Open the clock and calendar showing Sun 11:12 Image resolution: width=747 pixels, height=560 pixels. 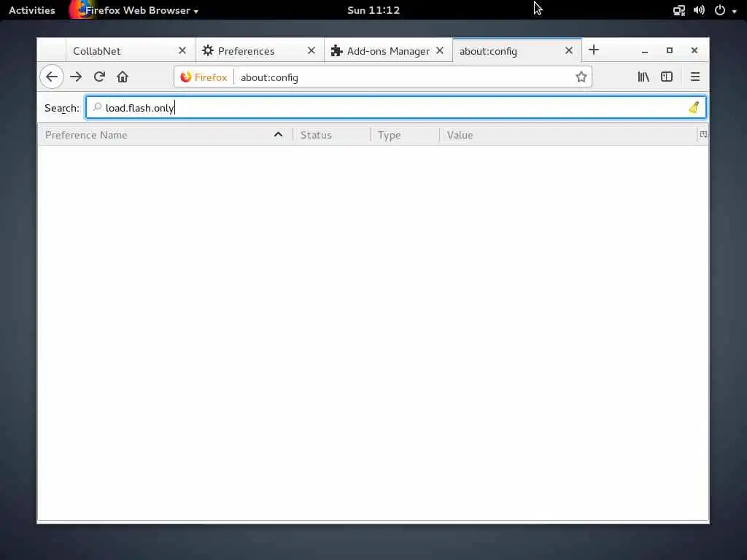tap(373, 10)
